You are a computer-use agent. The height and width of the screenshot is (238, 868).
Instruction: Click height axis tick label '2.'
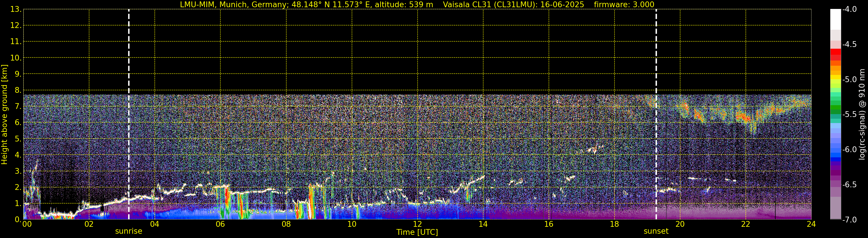coord(18,188)
